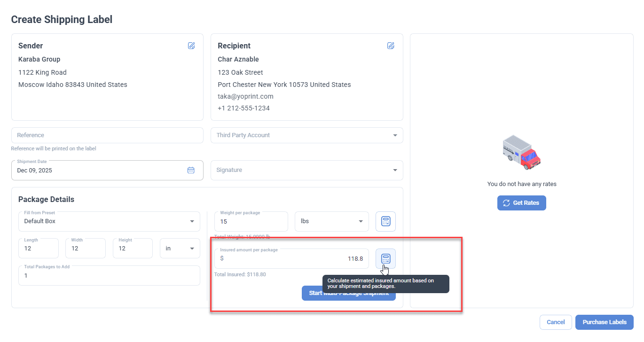This screenshot has width=644, height=342.
Task: Click the Weight per package field
Action: [251, 221]
